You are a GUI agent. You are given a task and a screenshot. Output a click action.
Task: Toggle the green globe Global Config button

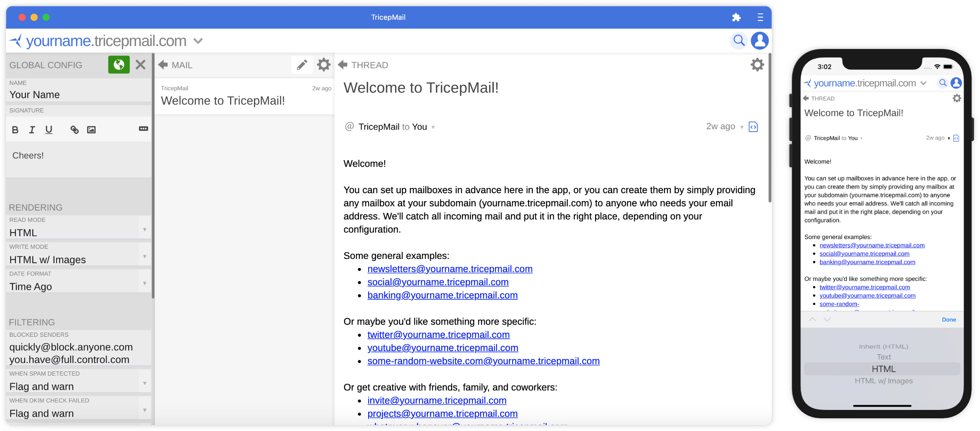pos(119,65)
